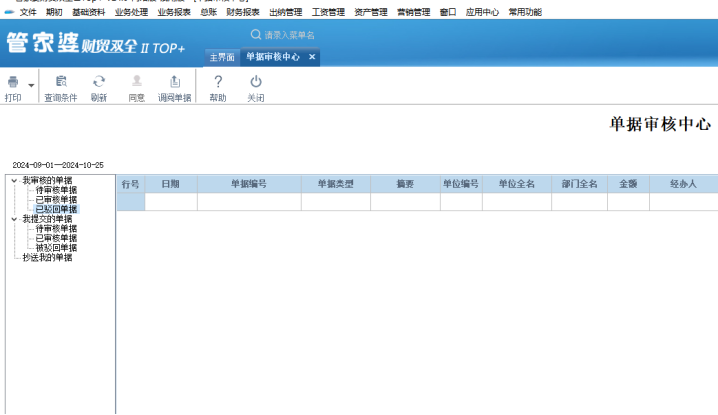This screenshot has width=718, height=415.
Task: Close the 单据审核中心 tab
Action: [312, 57]
